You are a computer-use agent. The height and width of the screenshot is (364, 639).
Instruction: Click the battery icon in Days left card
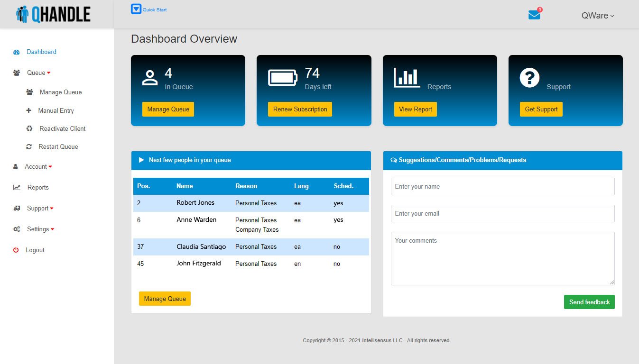pos(283,78)
